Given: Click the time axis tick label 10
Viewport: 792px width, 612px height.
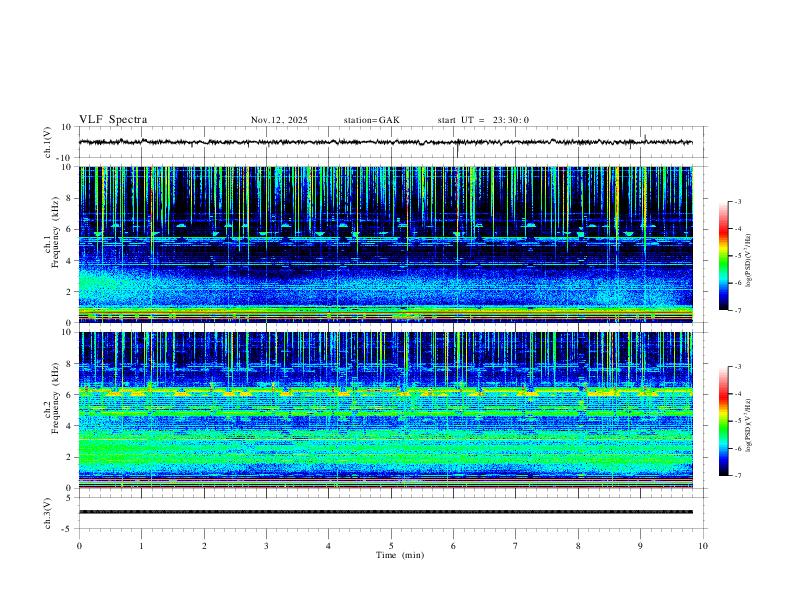Looking at the screenshot, I should (703, 546).
